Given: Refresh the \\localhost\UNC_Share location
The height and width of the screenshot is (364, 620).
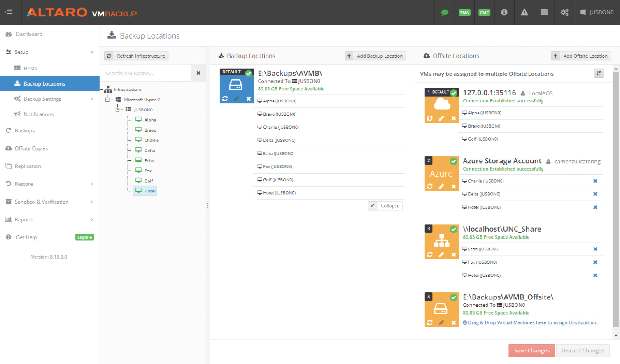Looking at the screenshot, I should click(430, 254).
